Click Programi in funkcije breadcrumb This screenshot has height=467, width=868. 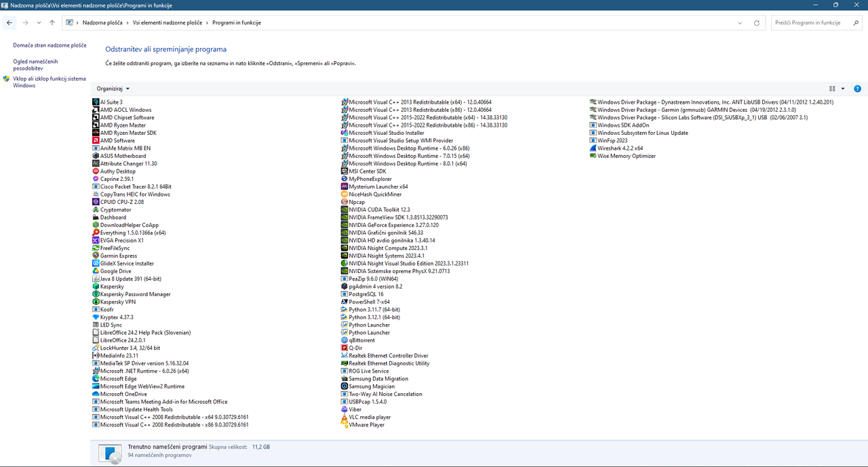coord(236,22)
